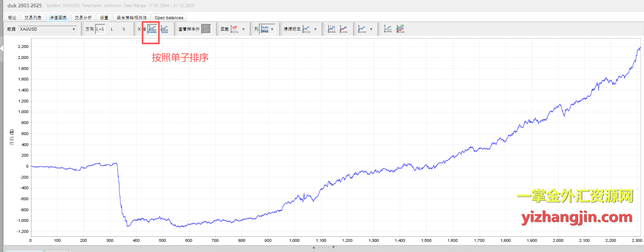This screenshot has height=252, width=644.
Task: Select the L (long only) direction
Action: pyautogui.click(x=112, y=29)
